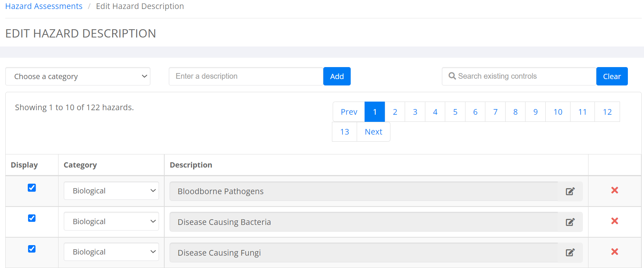644x268 pixels.
Task: Click the Edit Hazard Description breadcrumb text
Action: [140, 6]
